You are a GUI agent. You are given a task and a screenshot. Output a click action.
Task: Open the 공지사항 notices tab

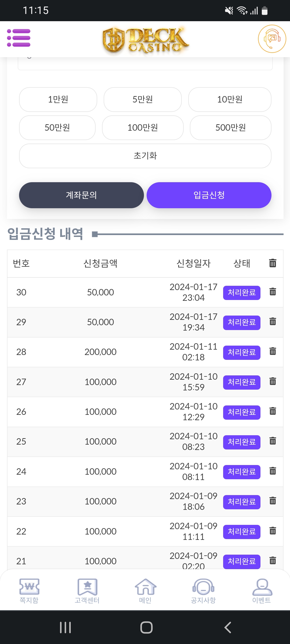(x=203, y=591)
